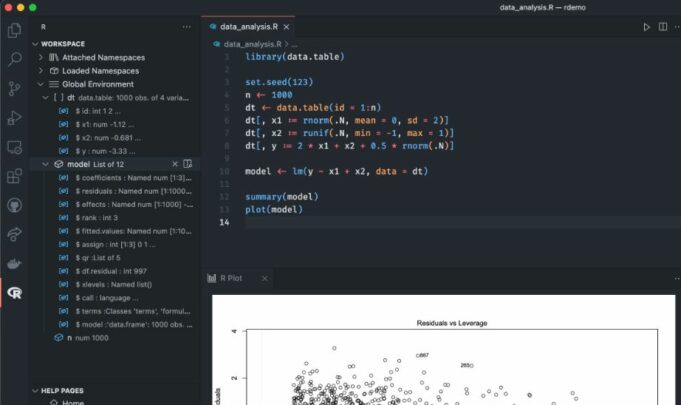Select the $ qr :List of 5 row
This screenshot has width=681, height=405.
pos(115,258)
